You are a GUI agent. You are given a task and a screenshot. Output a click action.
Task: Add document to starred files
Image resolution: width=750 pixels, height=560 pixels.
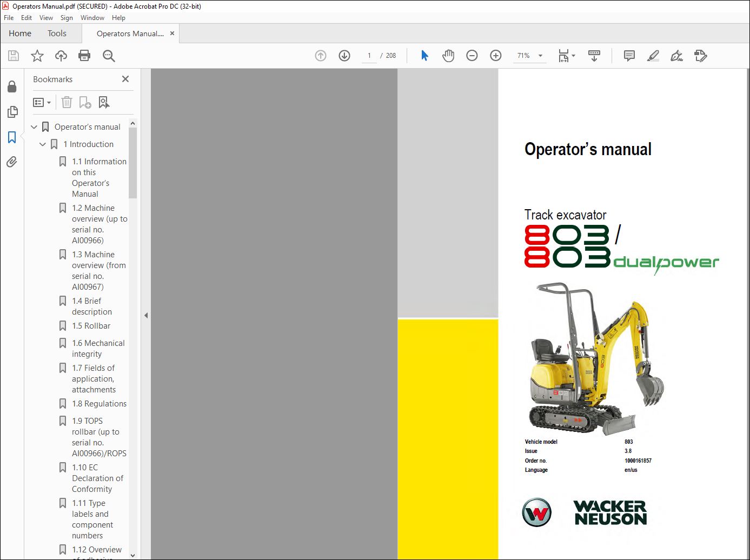(37, 56)
